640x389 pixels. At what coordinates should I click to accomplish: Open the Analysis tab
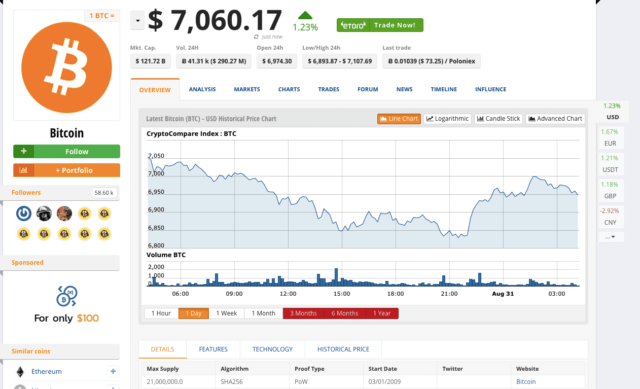pyautogui.click(x=202, y=89)
